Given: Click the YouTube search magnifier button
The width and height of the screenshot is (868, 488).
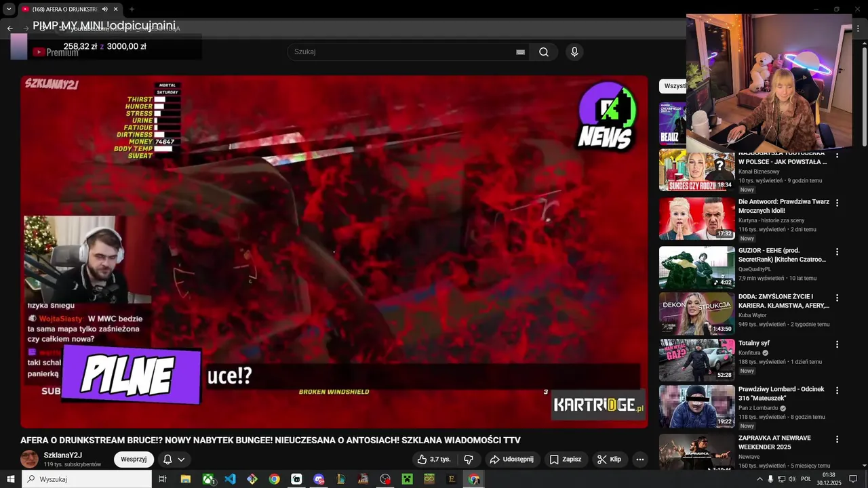Looking at the screenshot, I should [544, 52].
